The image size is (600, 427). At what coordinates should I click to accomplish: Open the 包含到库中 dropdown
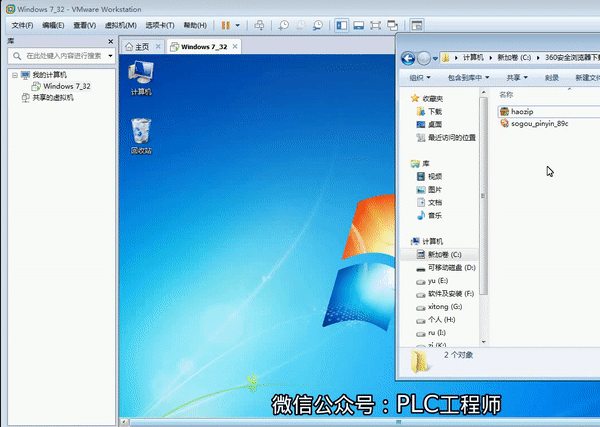(468, 78)
